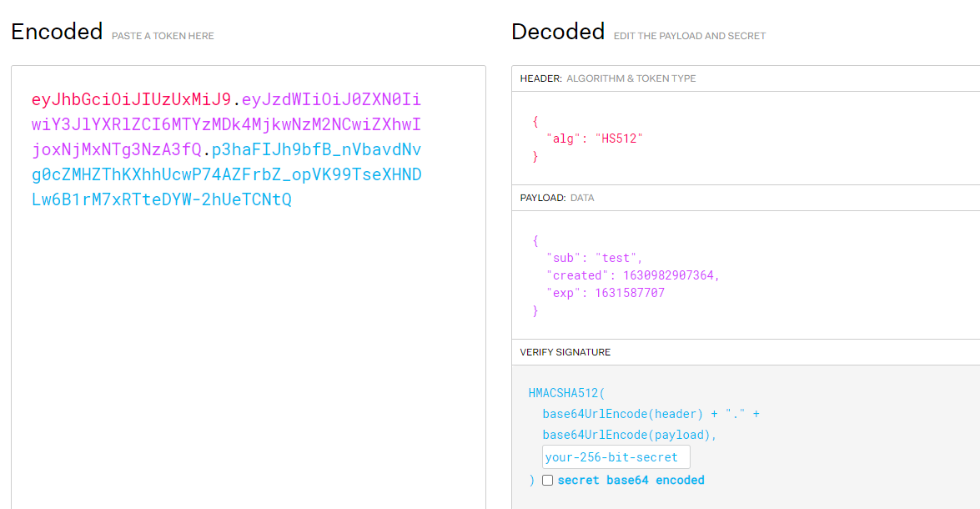
Task: Click the base64UrlEncode(payload) line
Action: tap(630, 435)
